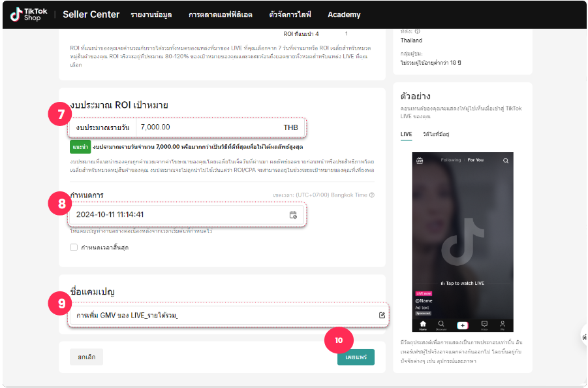Click the ยกเลิก cancel button
This screenshot has height=388, width=588.
pos(86,357)
